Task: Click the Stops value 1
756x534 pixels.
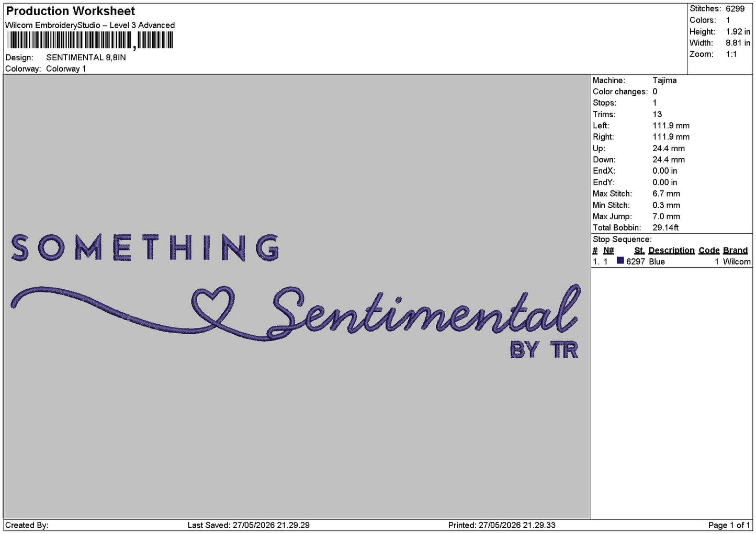Action: pyautogui.click(x=655, y=103)
